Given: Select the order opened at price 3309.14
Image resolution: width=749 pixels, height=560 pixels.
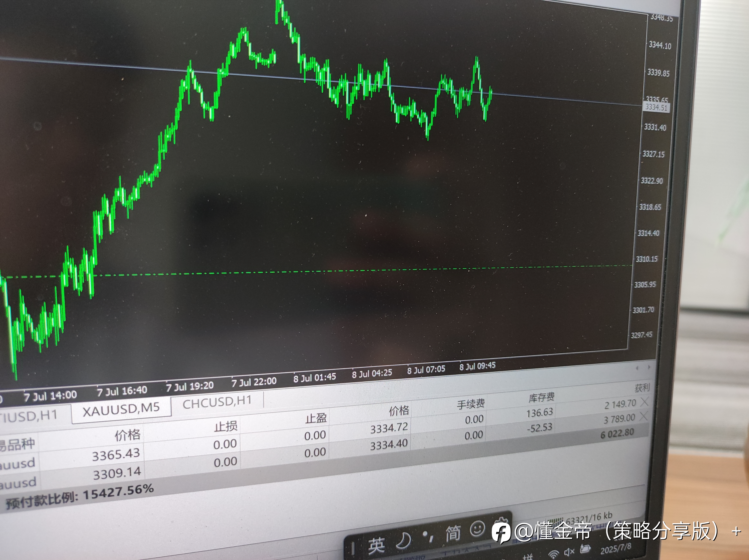Looking at the screenshot, I should coord(117,473).
